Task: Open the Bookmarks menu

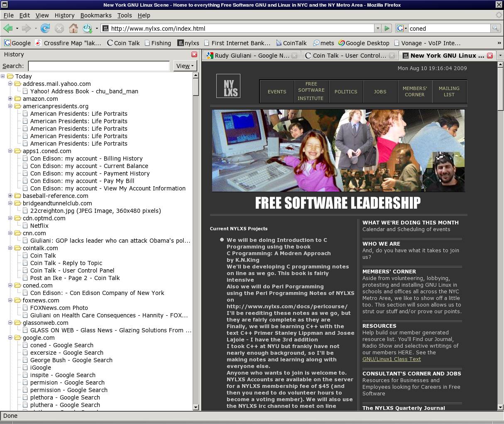Action: coord(96,15)
